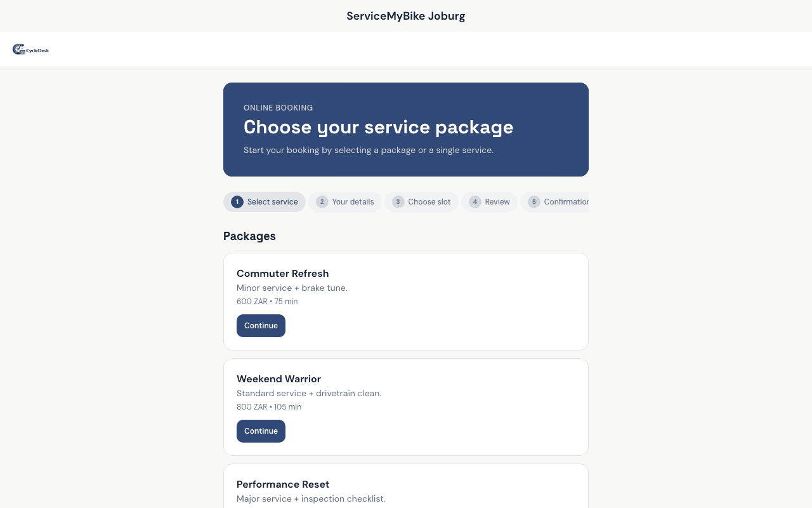Viewport: 812px width, 508px height.
Task: Click the step 4 circle badge
Action: tap(475, 201)
